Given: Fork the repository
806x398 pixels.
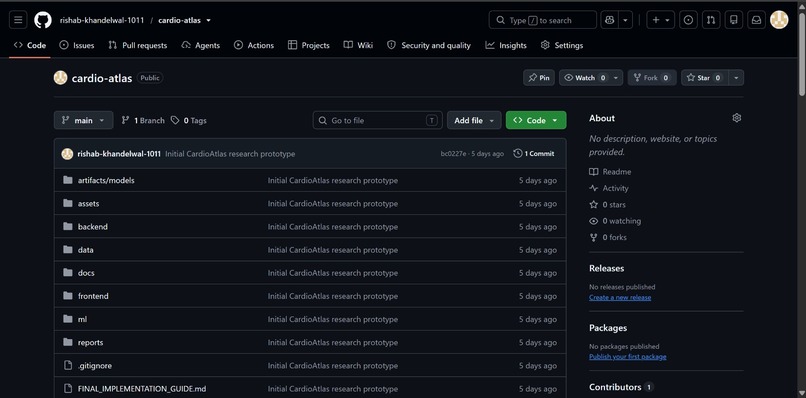Looking at the screenshot, I should [x=652, y=78].
